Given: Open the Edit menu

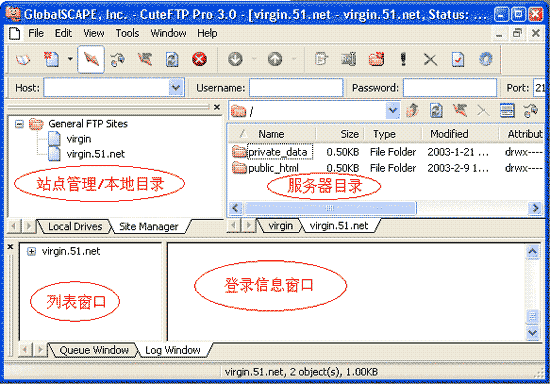Looking at the screenshot, I should click(x=63, y=33).
